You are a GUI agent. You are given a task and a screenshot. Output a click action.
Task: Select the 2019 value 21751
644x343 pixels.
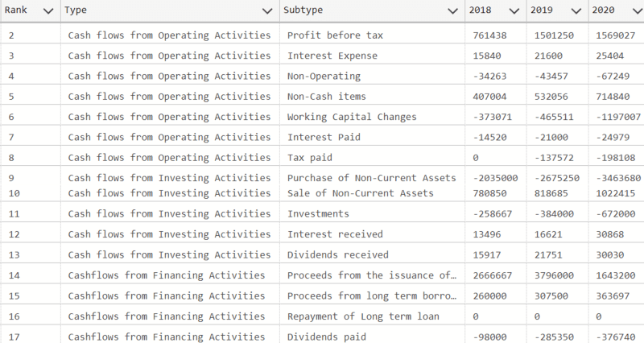tap(548, 255)
